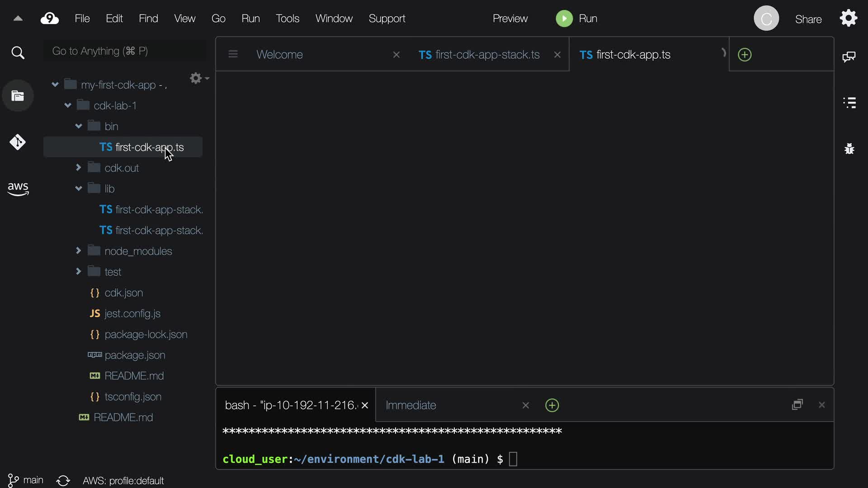
Task: Open new tab plus in editor pane
Action: pyautogui.click(x=745, y=55)
